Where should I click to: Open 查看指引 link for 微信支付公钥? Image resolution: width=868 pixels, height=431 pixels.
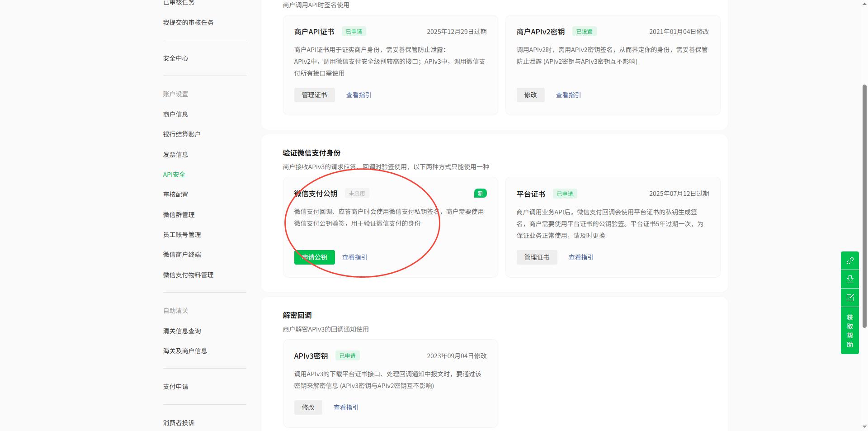354,257
